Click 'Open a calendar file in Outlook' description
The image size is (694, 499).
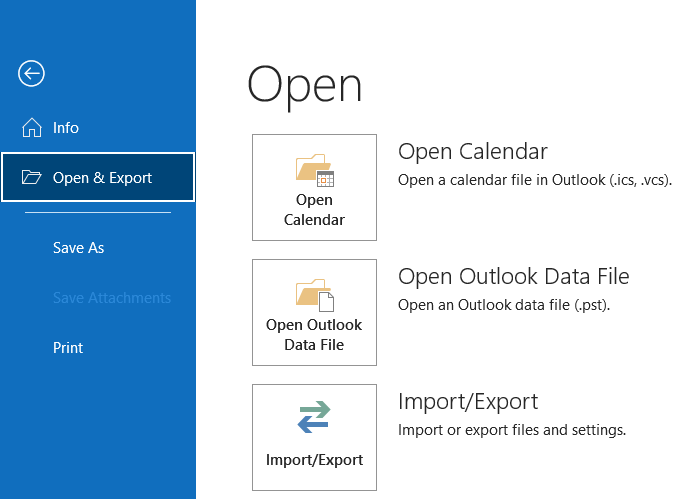pos(534,181)
